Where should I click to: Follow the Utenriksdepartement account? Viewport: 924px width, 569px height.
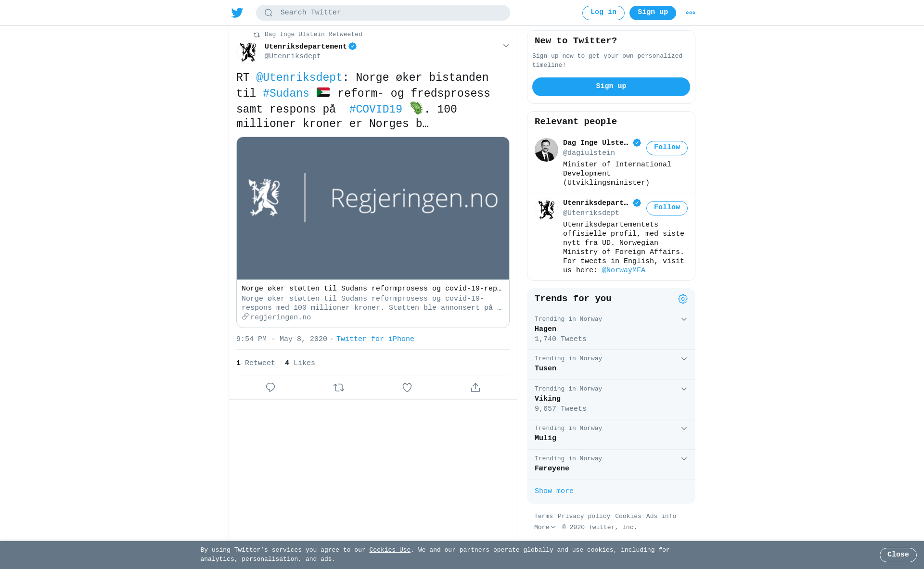click(667, 208)
